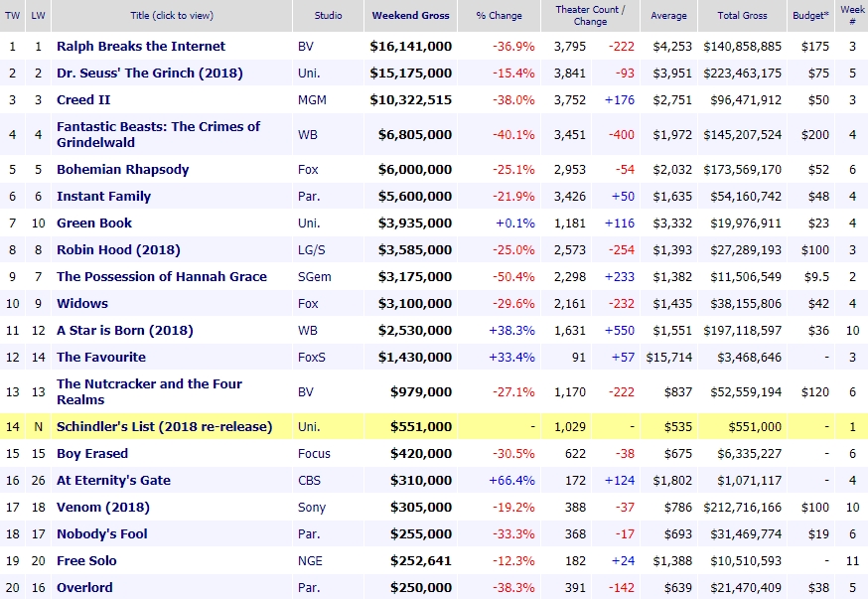Open A Star is Born (2018) link

[124, 331]
